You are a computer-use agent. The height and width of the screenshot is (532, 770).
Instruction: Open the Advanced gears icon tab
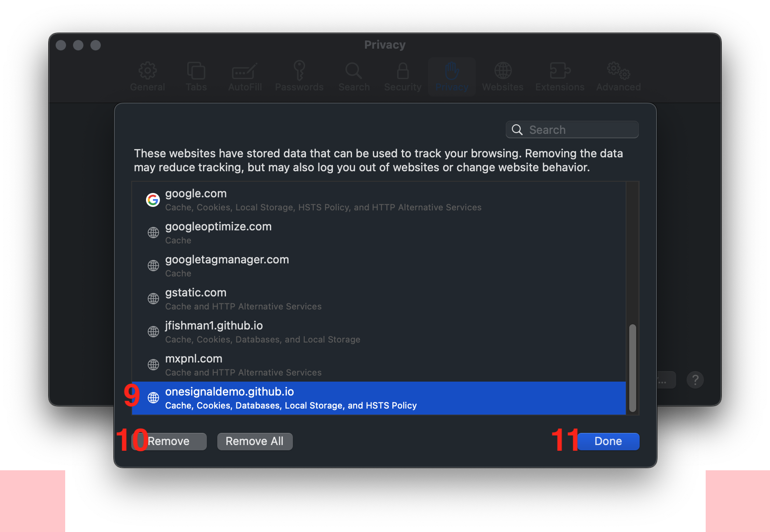618,76
